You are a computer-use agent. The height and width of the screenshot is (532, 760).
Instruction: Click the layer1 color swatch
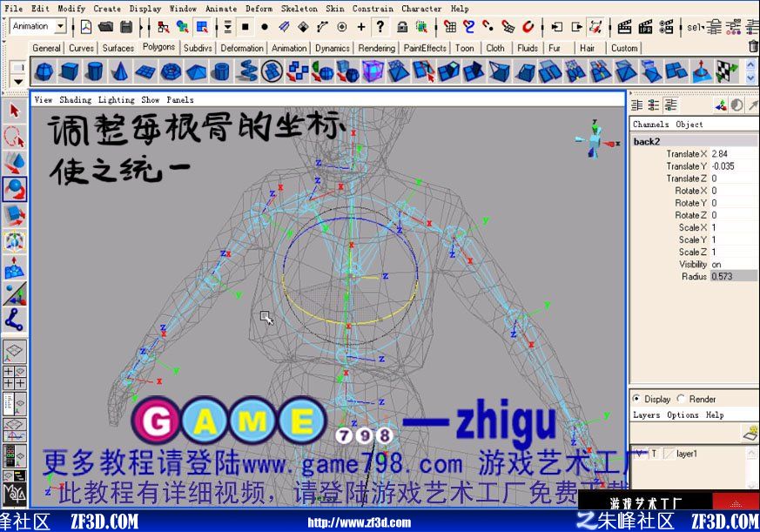669,454
